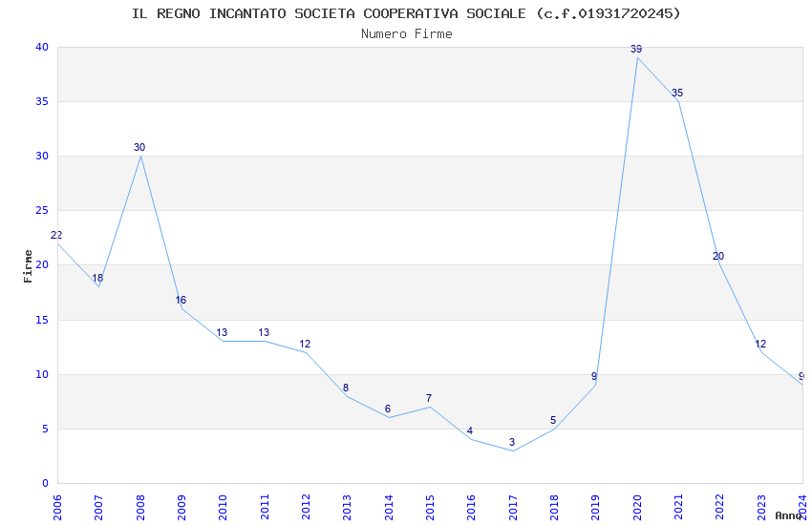Screen dimensions: 812x525
Task: Select the y-axis label 10
Action: pos(42,374)
